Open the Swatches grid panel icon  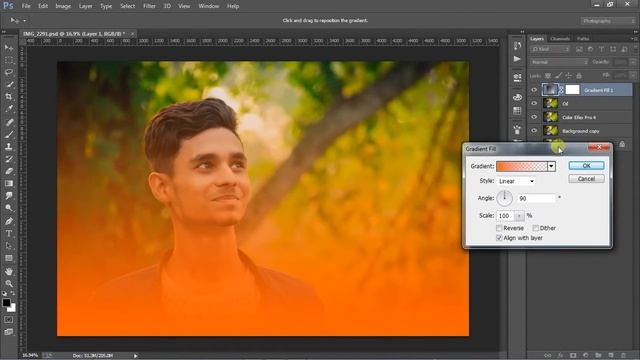point(517,111)
